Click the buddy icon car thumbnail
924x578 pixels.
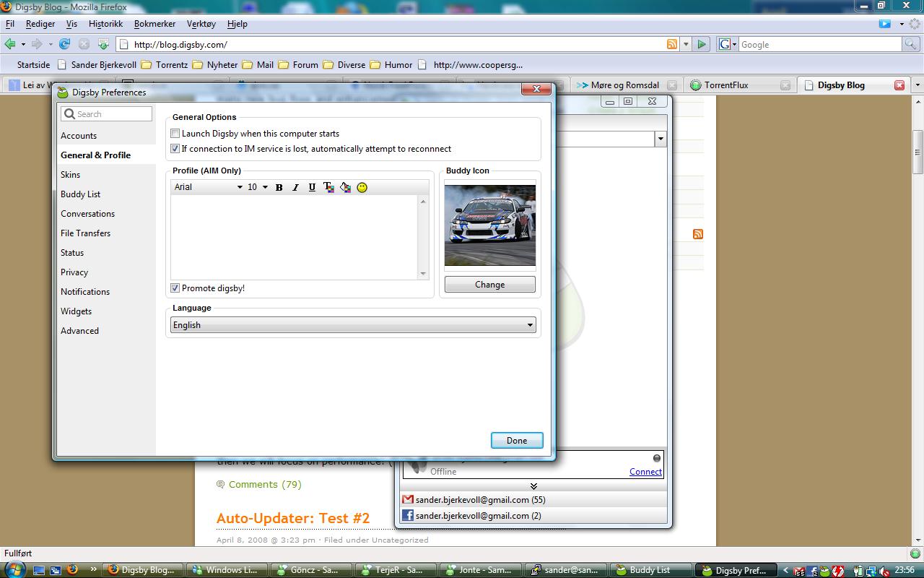pyautogui.click(x=490, y=225)
